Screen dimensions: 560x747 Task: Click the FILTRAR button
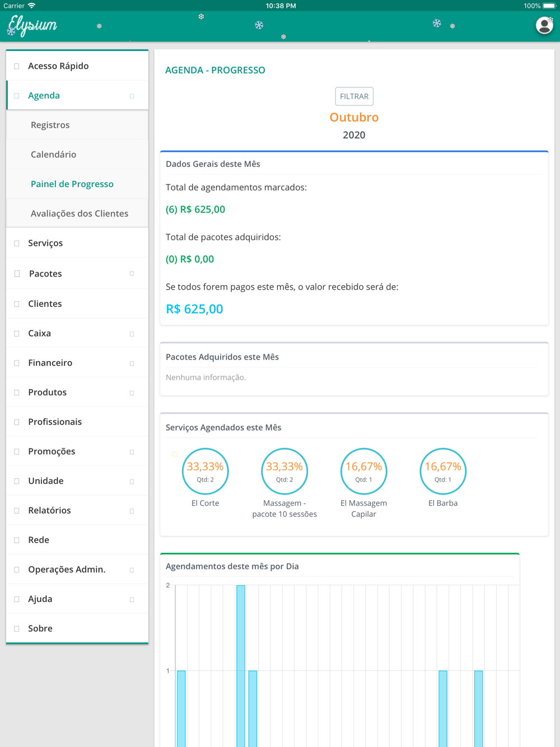pyautogui.click(x=354, y=96)
